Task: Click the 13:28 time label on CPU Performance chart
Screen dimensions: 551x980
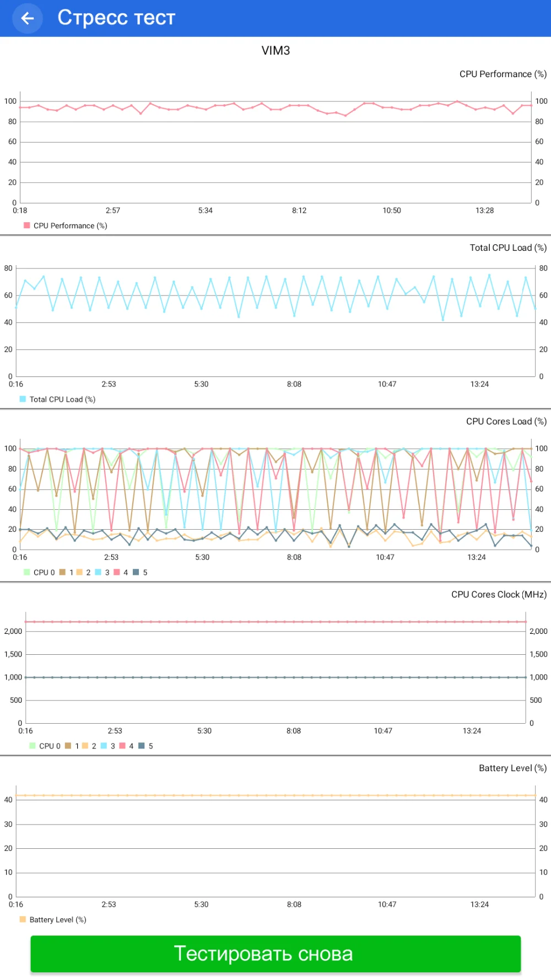Action: click(484, 211)
